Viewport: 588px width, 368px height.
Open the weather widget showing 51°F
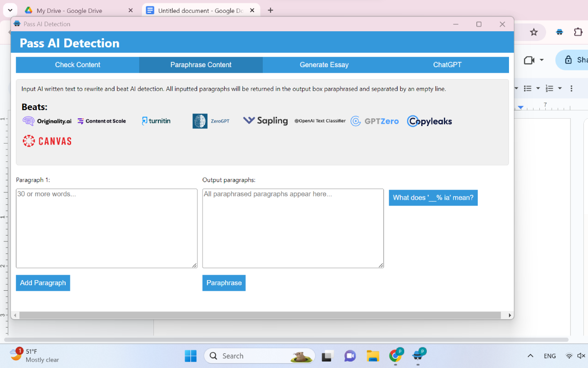coord(34,356)
